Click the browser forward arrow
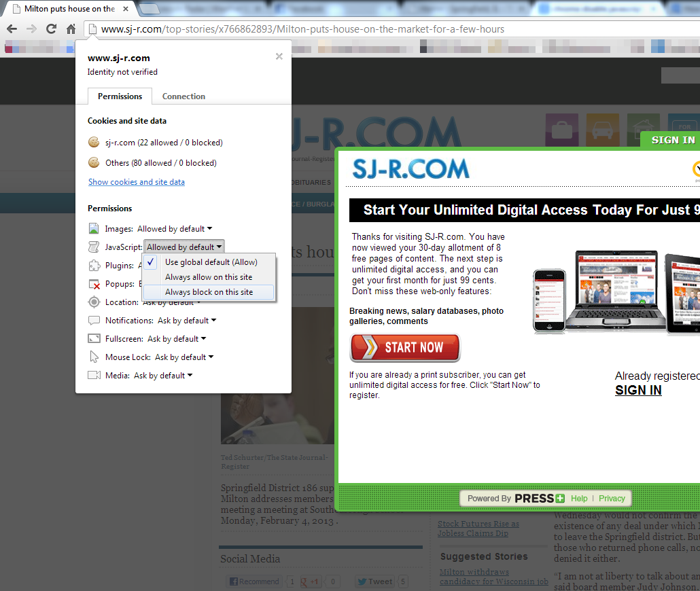This screenshot has height=591, width=700. point(31,29)
